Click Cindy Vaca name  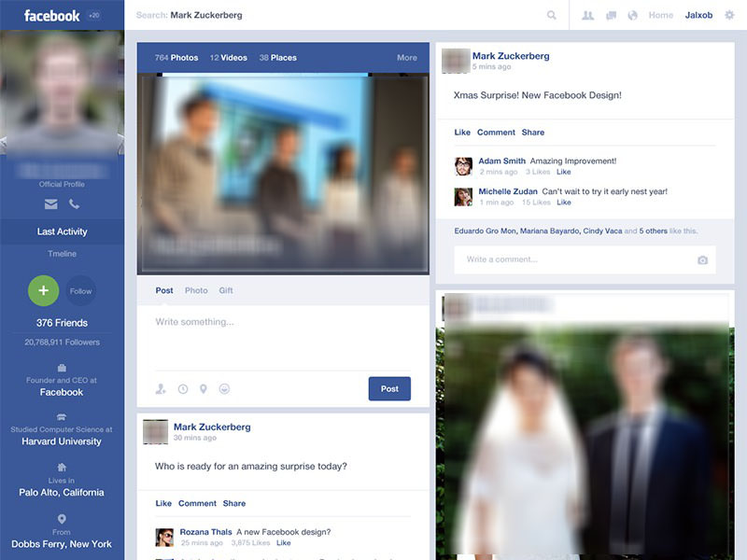[602, 231]
